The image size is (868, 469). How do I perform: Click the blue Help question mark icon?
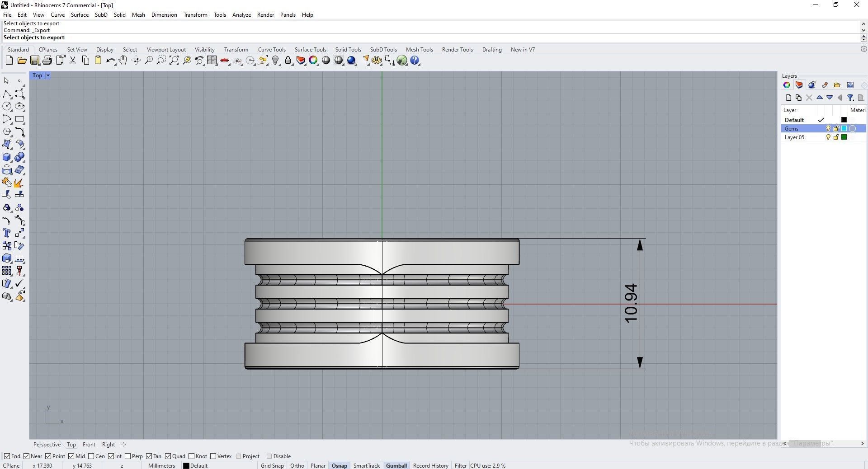(x=415, y=61)
